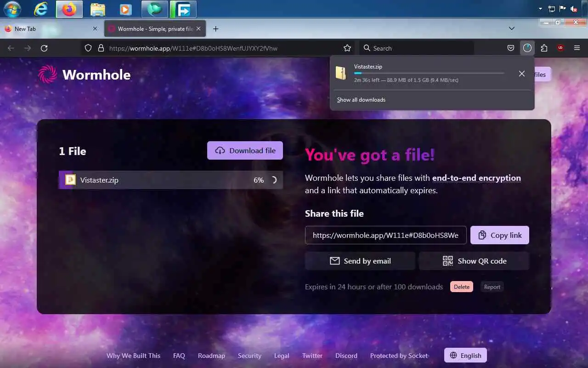Open the Twitter footer link
Screen dimensions: 588x368
pos(312,356)
